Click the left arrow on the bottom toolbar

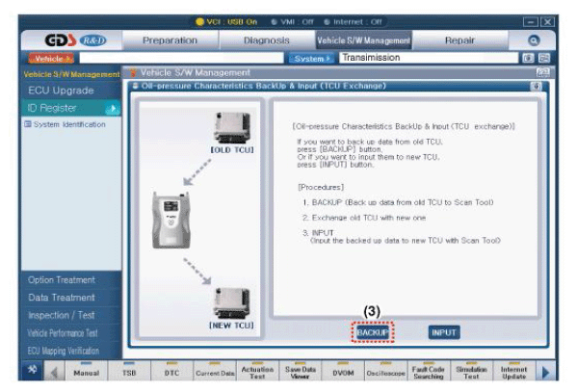pyautogui.click(x=55, y=372)
